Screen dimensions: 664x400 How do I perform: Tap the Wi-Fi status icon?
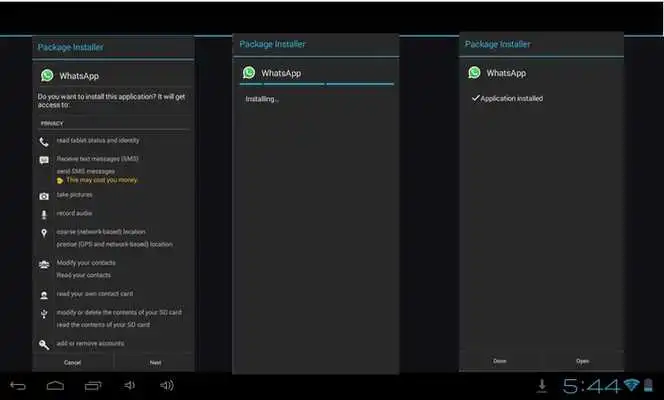[631, 385]
